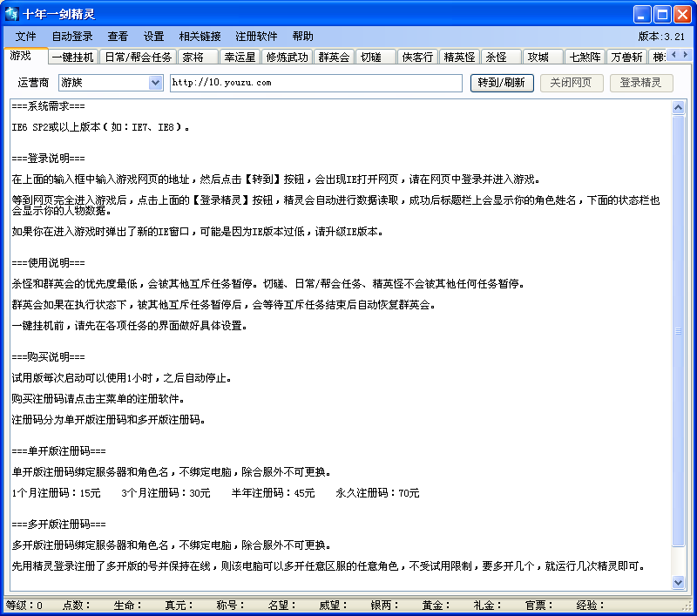Select the 日常/帮会任务 tab
The width and height of the screenshot is (697, 616).
pyautogui.click(x=139, y=58)
